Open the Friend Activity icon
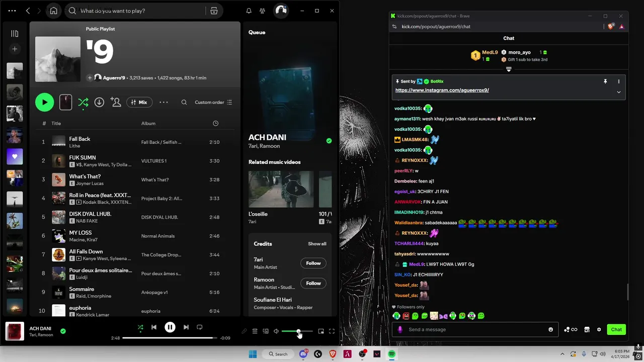Viewport: 644px width, 362px height. tap(262, 11)
